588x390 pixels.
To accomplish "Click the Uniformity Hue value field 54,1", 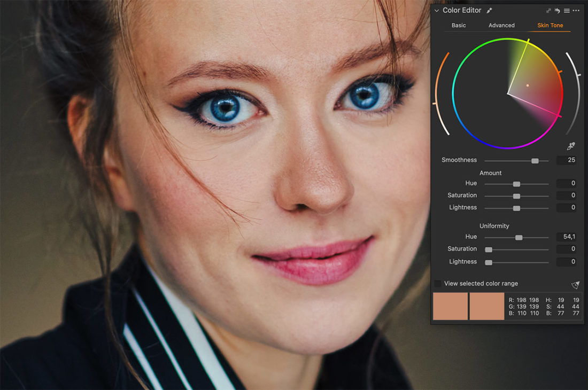I will [x=566, y=237].
